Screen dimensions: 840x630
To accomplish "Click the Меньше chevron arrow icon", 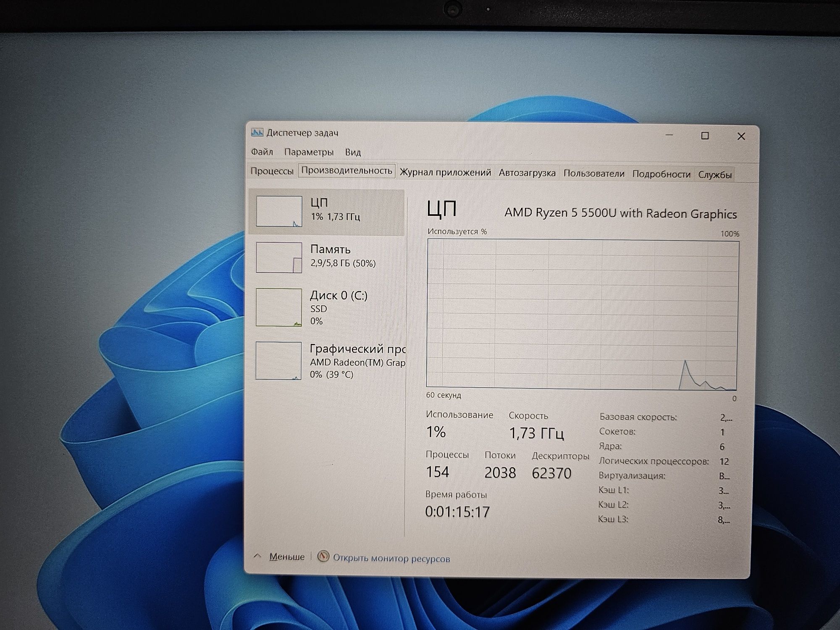I will (x=257, y=556).
